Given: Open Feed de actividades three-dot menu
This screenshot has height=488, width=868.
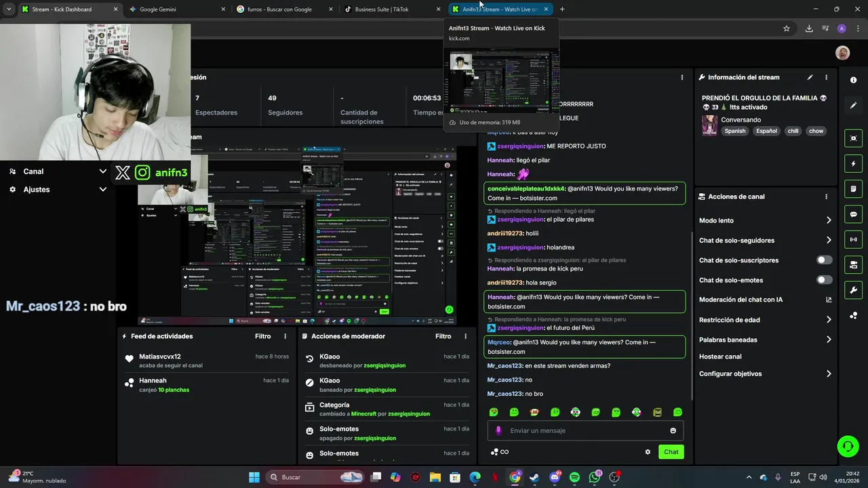Looking at the screenshot, I should pos(285,336).
